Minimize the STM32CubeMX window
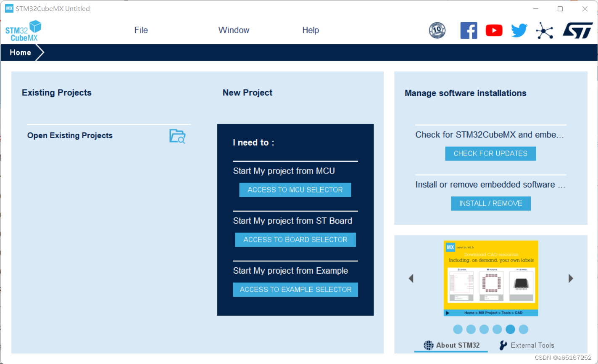Image resolution: width=598 pixels, height=364 pixels. pyautogui.click(x=536, y=9)
